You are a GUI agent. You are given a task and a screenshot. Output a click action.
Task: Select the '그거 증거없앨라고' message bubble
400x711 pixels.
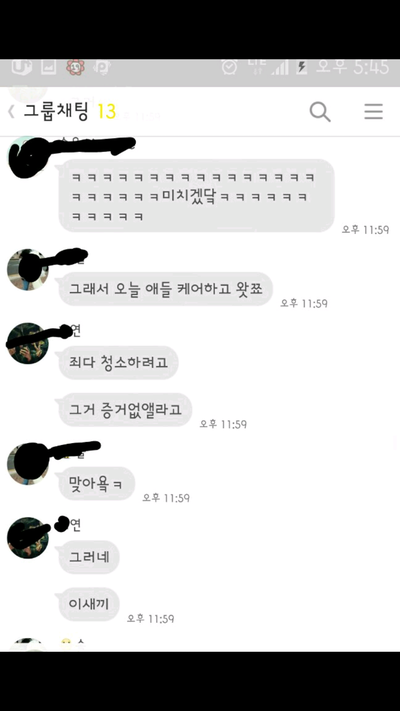[125, 409]
